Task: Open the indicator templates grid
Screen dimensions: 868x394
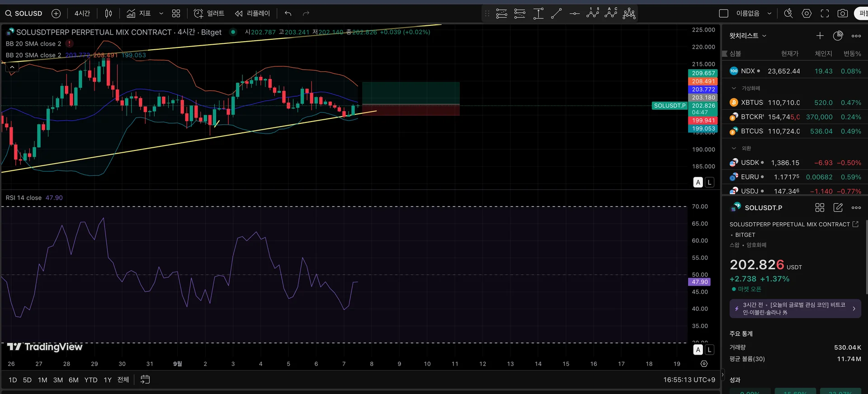Action: [x=176, y=14]
